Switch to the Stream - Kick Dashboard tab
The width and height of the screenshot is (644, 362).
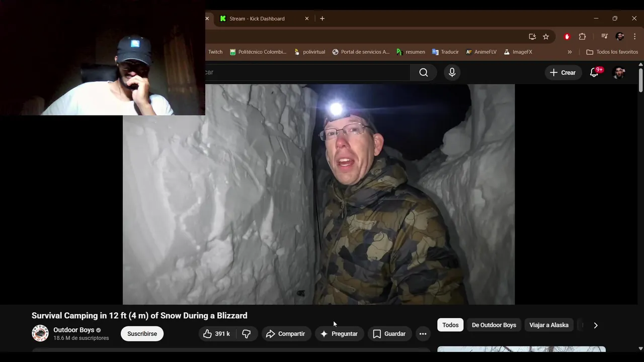point(258,19)
